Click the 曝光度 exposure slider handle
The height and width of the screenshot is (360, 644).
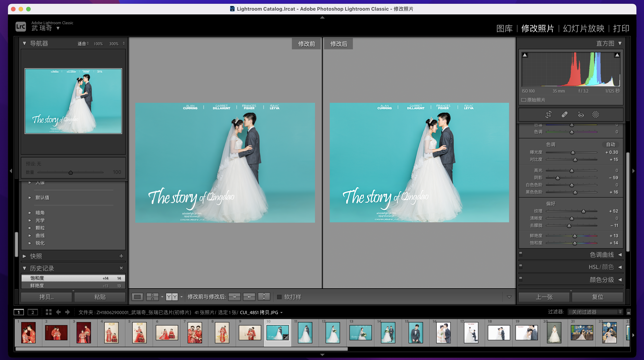pyautogui.click(x=573, y=153)
